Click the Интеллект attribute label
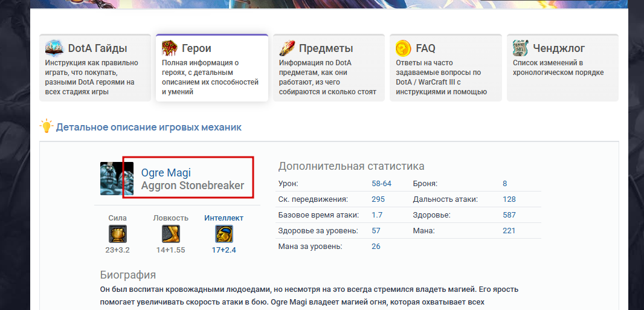This screenshot has height=310, width=644. click(224, 218)
